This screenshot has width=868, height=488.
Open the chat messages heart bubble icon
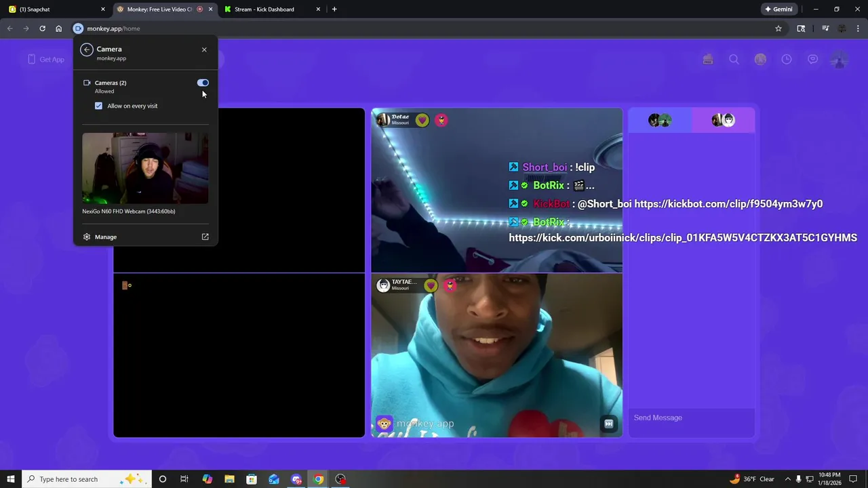pyautogui.click(x=812, y=60)
